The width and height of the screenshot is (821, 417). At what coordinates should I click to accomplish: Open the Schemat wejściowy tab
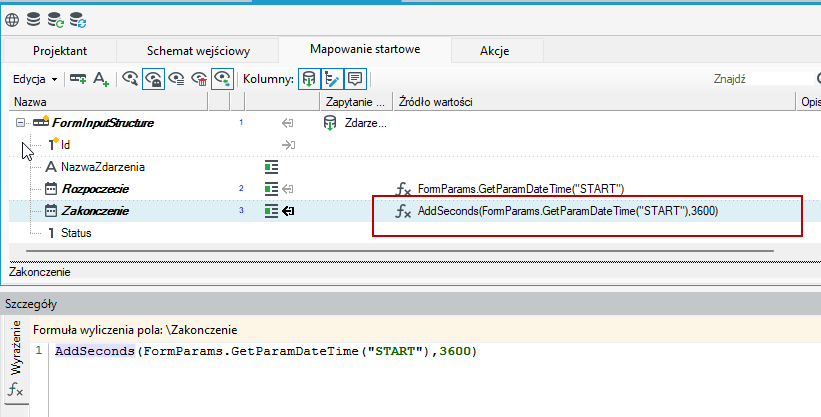(198, 51)
